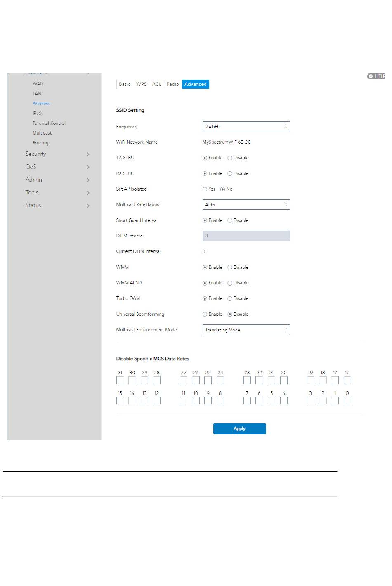Check MCS data rate 0 box
392x586 pixels.
(347, 400)
